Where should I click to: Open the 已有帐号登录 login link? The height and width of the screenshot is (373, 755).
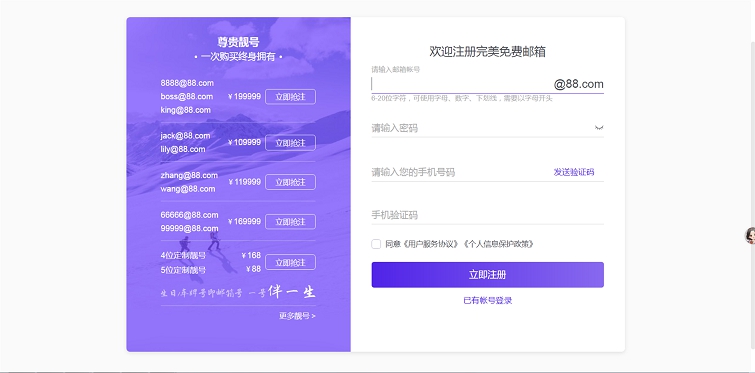pyautogui.click(x=487, y=300)
